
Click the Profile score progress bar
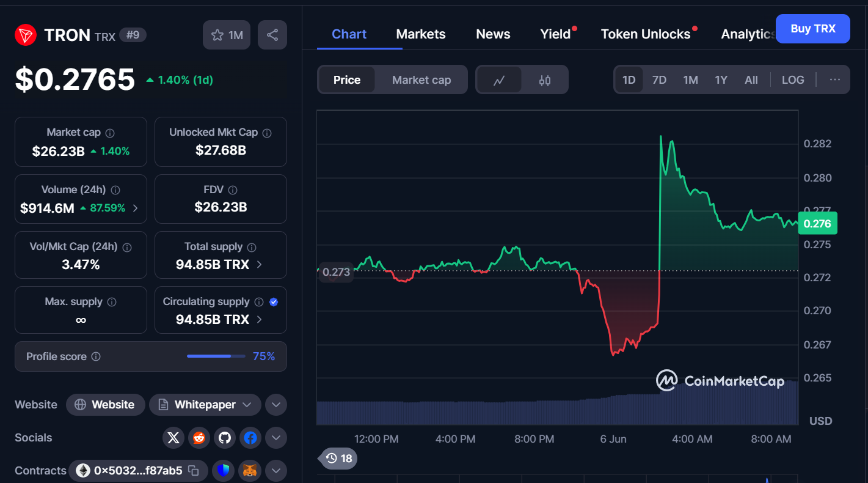point(216,356)
